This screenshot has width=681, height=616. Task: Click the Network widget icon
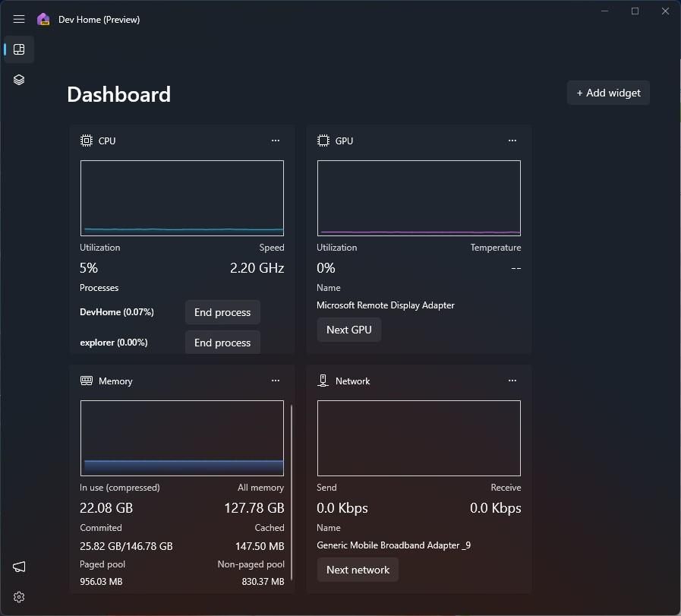tap(322, 381)
